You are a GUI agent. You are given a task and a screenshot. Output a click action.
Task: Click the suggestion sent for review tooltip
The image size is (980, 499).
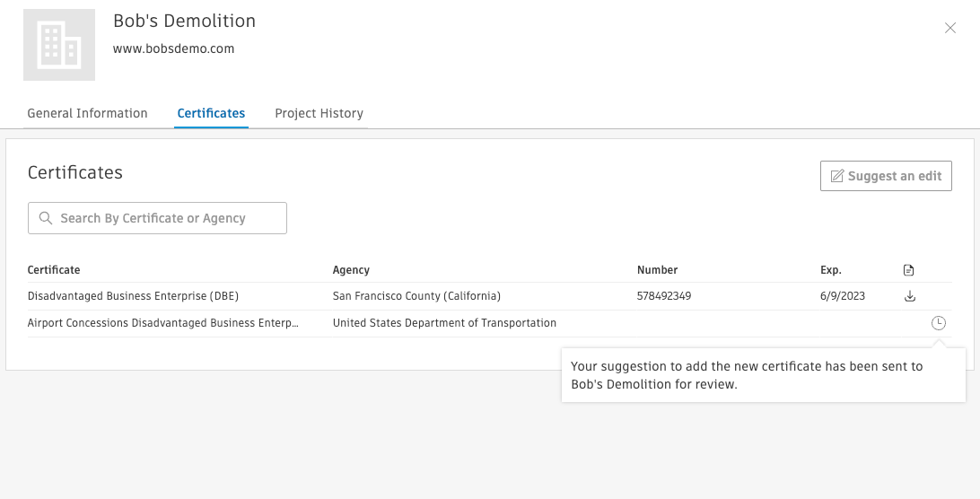[x=763, y=375]
